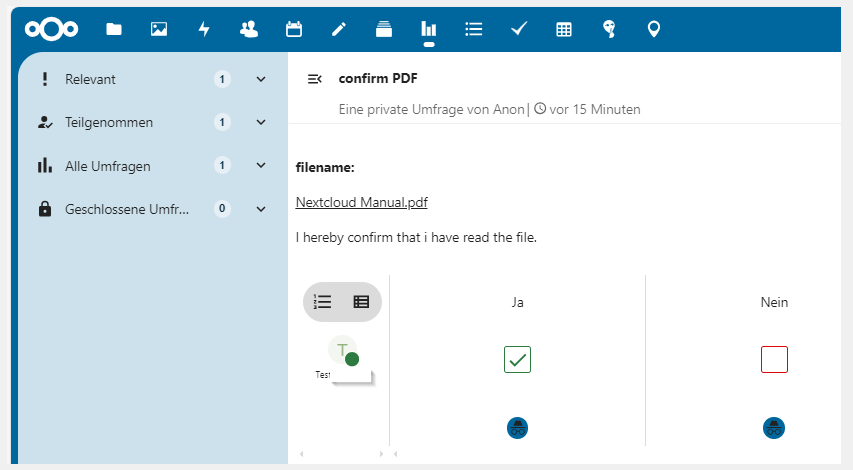This screenshot has width=853, height=470.
Task: Open the Notes pencil icon
Action: click(x=339, y=29)
